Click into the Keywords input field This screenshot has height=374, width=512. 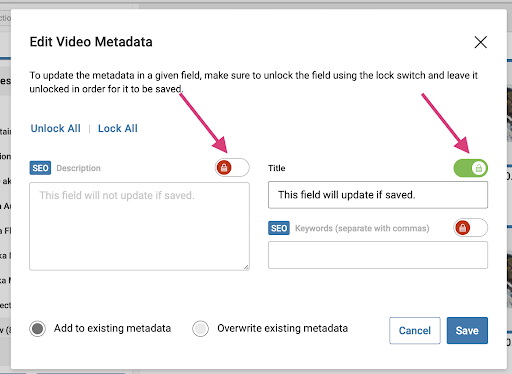click(x=378, y=255)
